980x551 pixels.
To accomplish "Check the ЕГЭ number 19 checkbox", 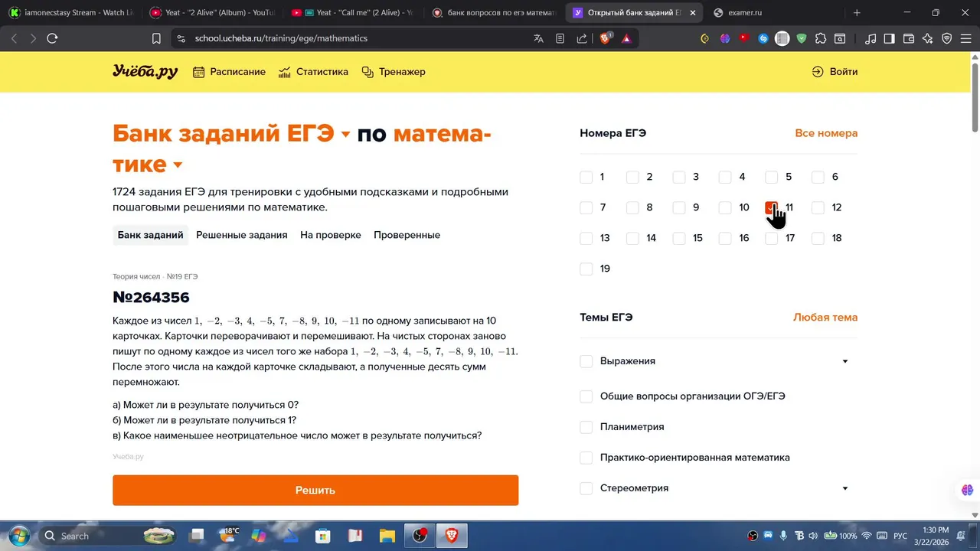I will click(x=586, y=269).
